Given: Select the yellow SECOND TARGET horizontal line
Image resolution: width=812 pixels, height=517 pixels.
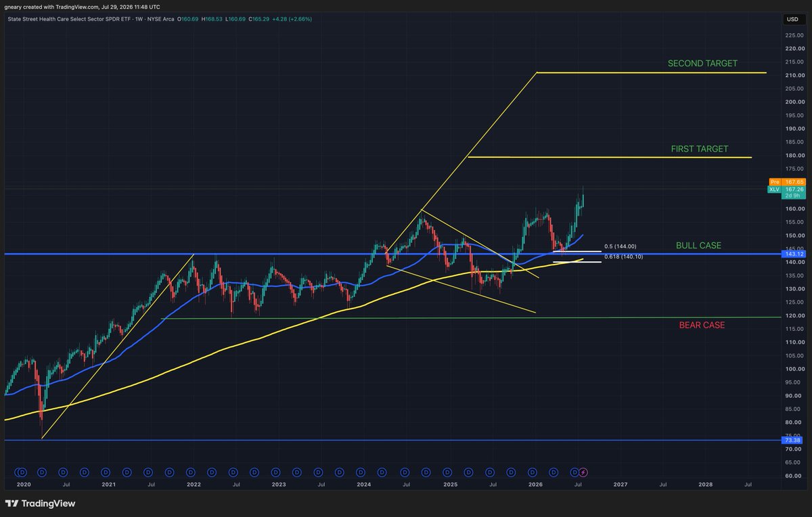Looking at the screenshot, I should (651, 72).
